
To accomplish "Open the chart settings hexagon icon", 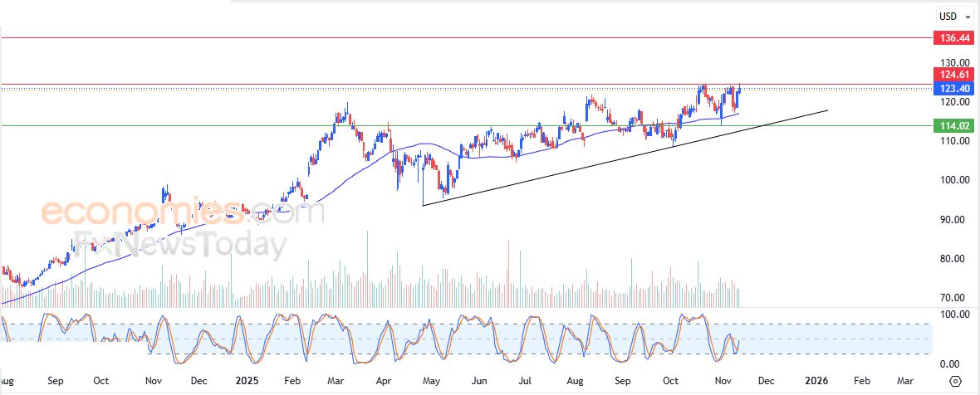I will (x=955, y=381).
